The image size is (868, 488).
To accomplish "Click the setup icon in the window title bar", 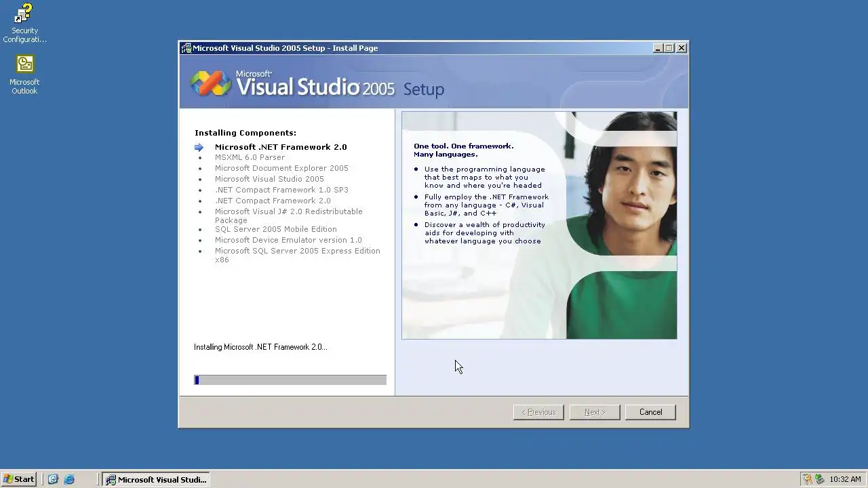I will click(186, 48).
